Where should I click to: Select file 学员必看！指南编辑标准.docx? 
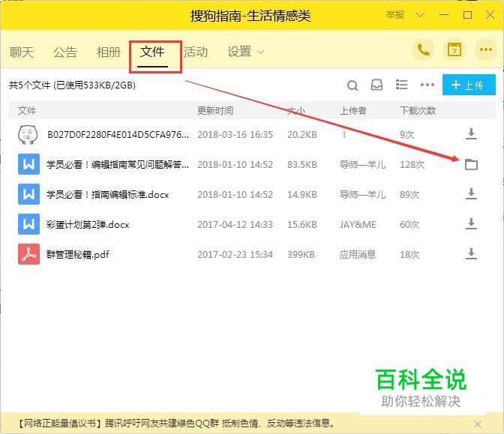(108, 194)
